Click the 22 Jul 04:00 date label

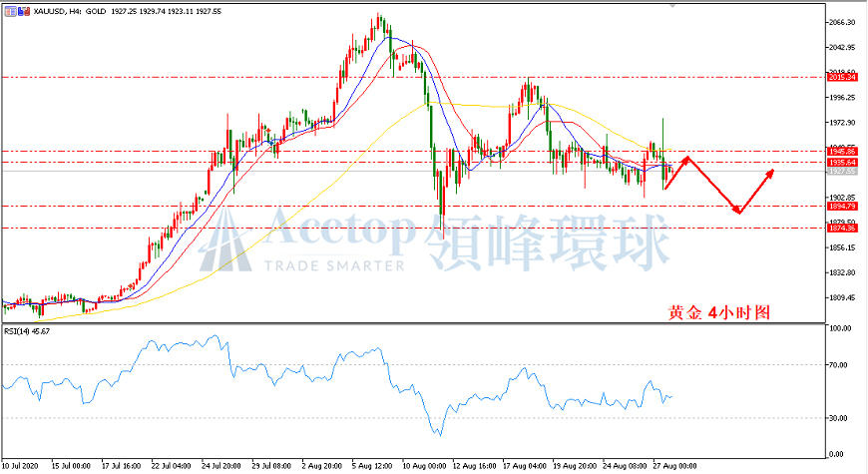171,466
